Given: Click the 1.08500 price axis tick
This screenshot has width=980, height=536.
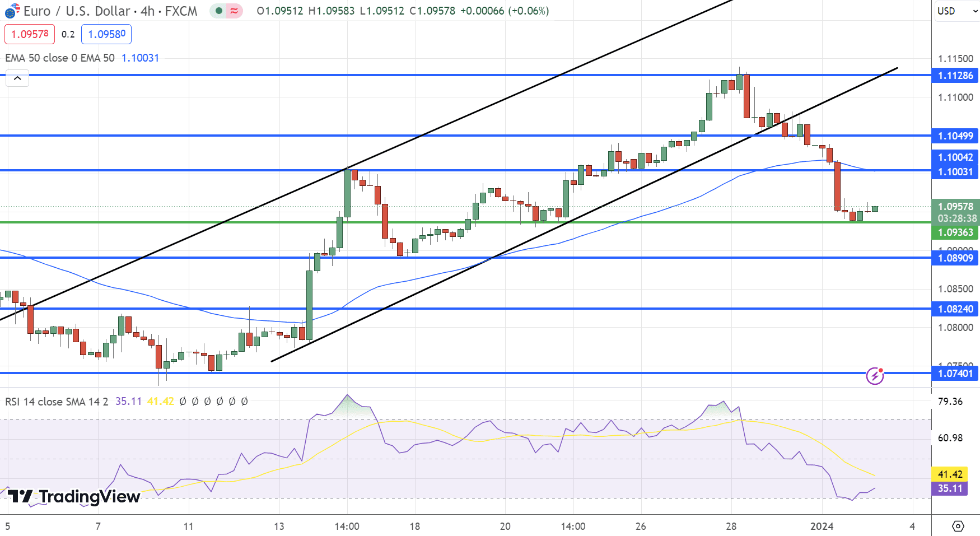Looking at the screenshot, I should [955, 289].
